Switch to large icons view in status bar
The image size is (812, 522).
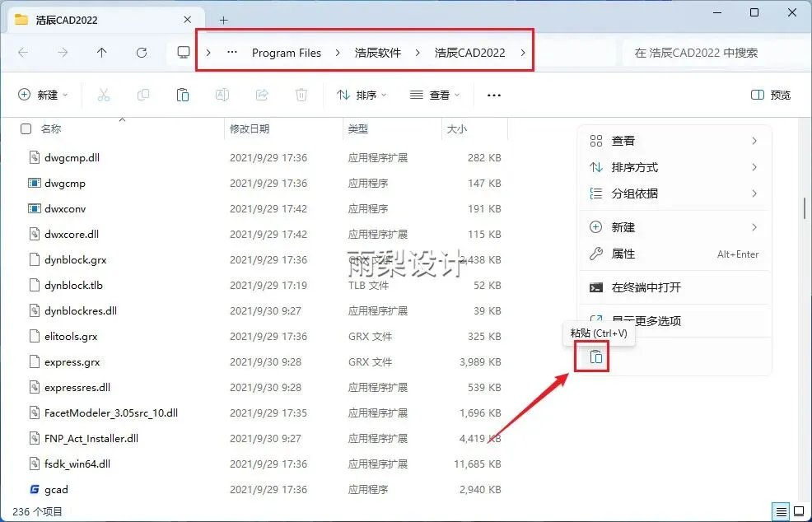click(799, 511)
